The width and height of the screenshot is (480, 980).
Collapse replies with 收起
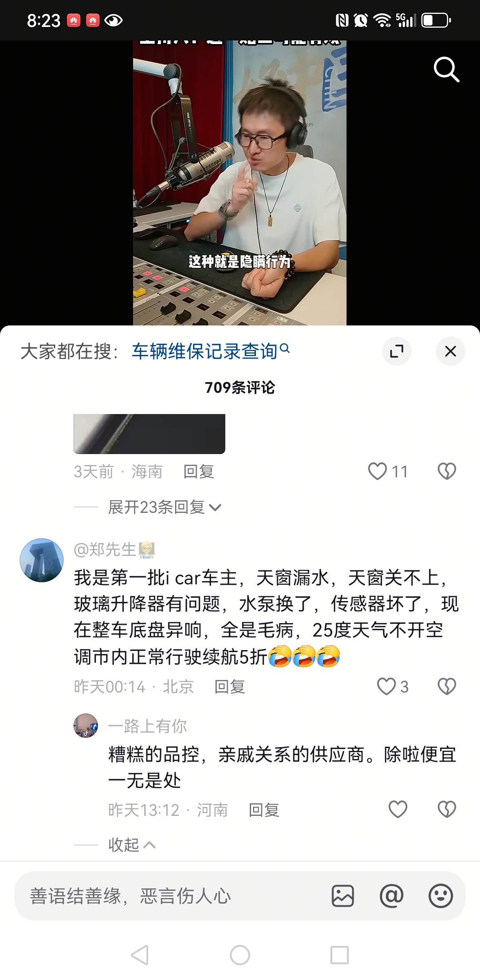pyautogui.click(x=132, y=845)
